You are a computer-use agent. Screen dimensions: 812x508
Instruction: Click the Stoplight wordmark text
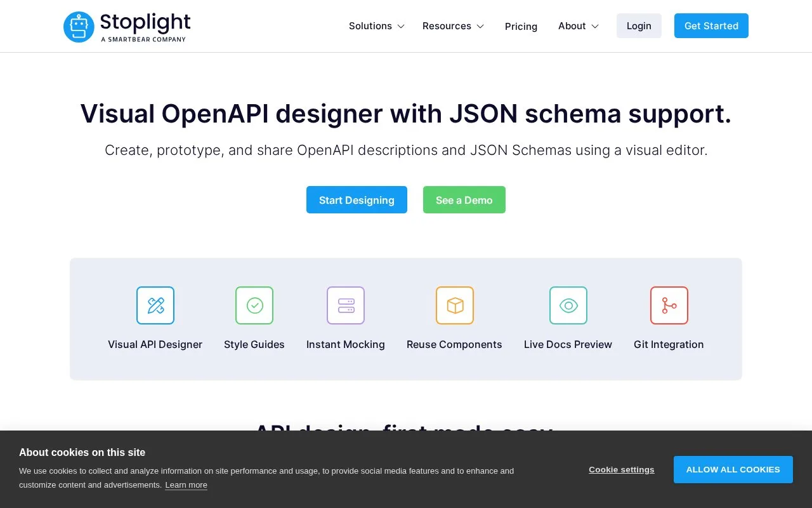[145, 22]
